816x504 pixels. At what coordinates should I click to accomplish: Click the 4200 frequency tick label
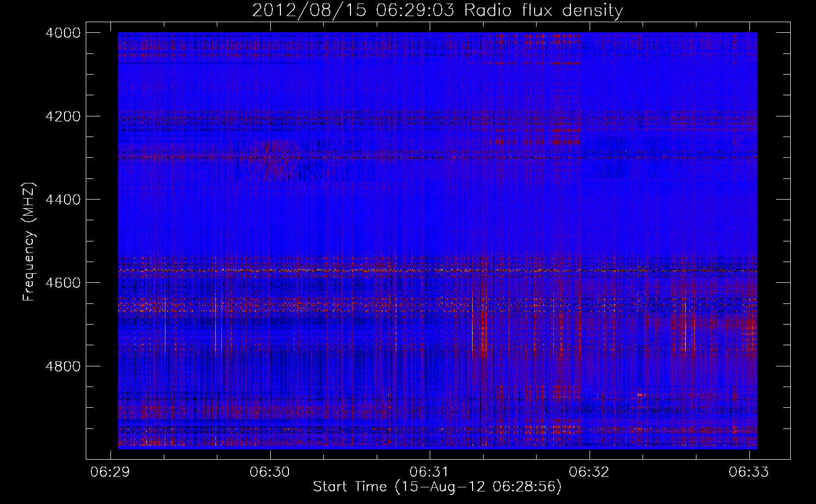[63, 116]
